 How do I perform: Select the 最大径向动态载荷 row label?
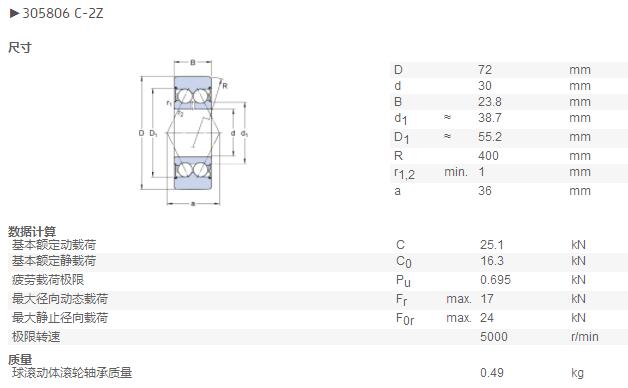(60, 298)
